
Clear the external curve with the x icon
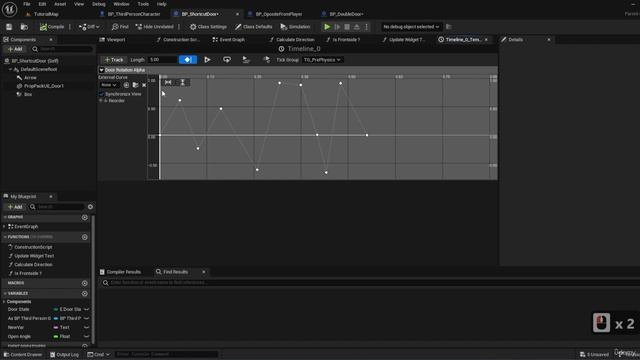click(x=144, y=85)
